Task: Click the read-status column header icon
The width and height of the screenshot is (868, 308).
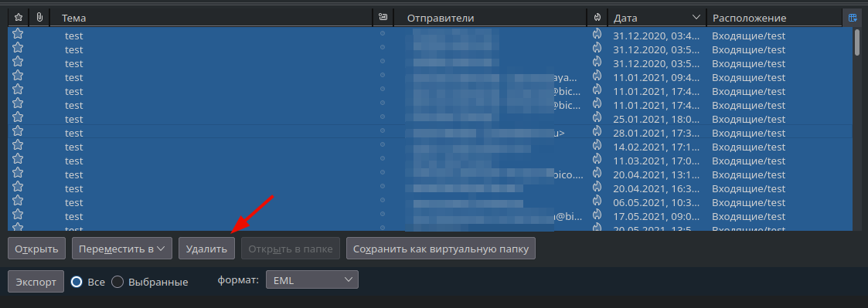Action: click(x=383, y=18)
